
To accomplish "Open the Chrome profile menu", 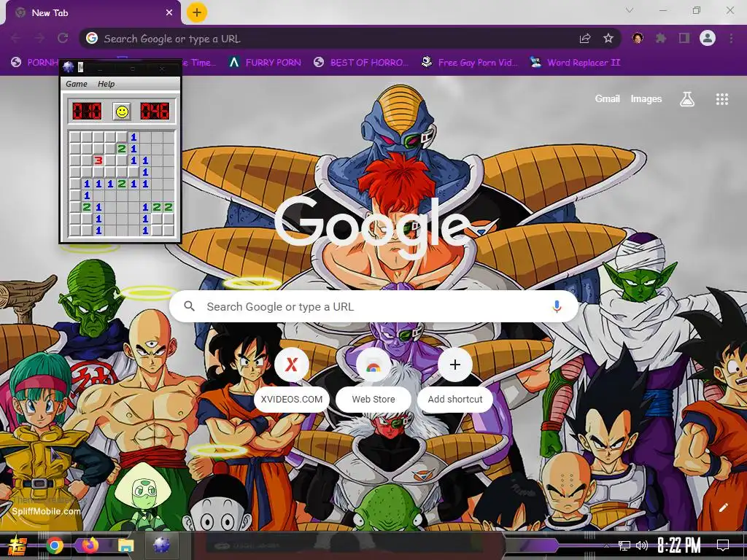I will click(x=708, y=38).
